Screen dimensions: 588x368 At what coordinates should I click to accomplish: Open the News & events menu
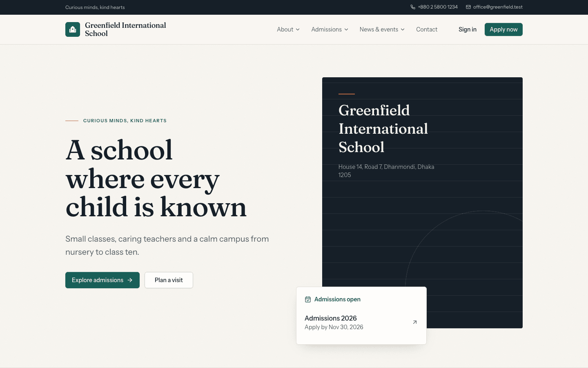382,29
